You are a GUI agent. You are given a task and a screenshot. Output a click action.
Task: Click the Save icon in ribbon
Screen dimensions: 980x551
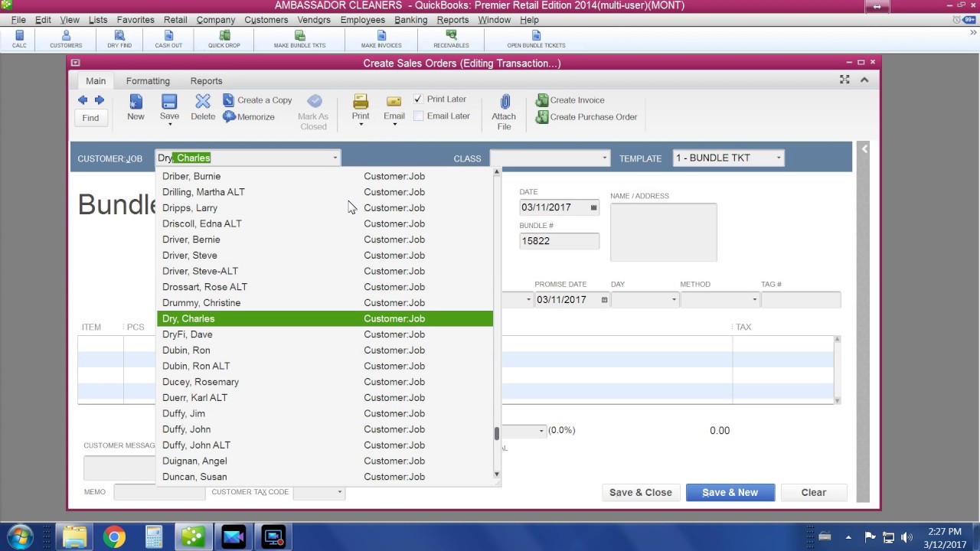(x=169, y=102)
